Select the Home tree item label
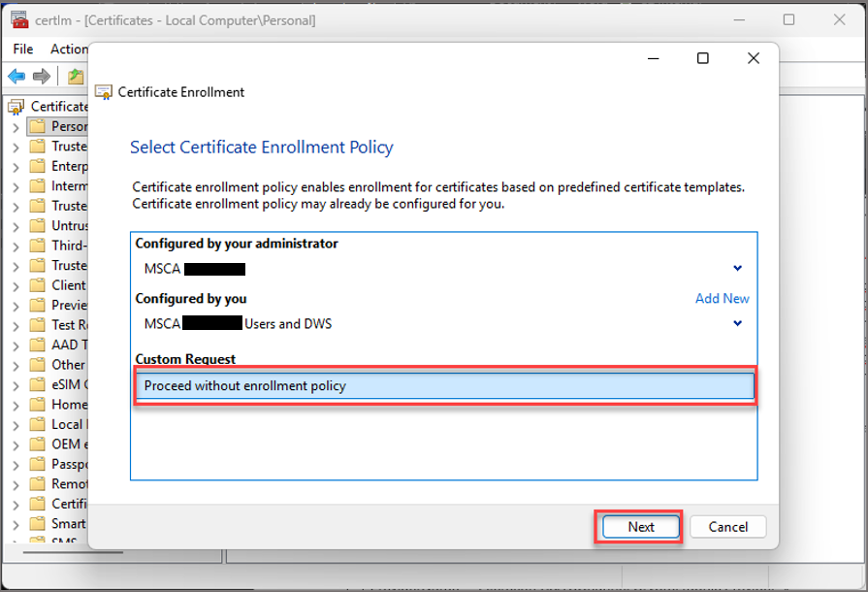 tap(69, 405)
